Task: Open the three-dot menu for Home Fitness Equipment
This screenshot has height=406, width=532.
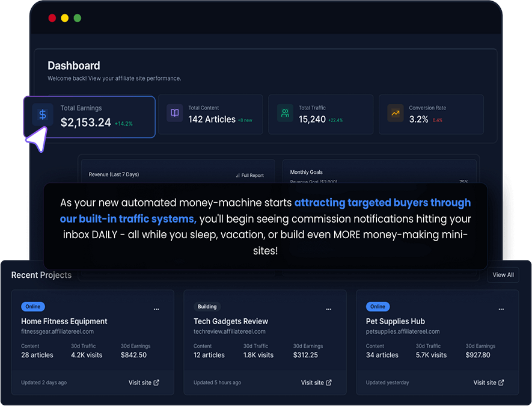Action: tap(156, 309)
